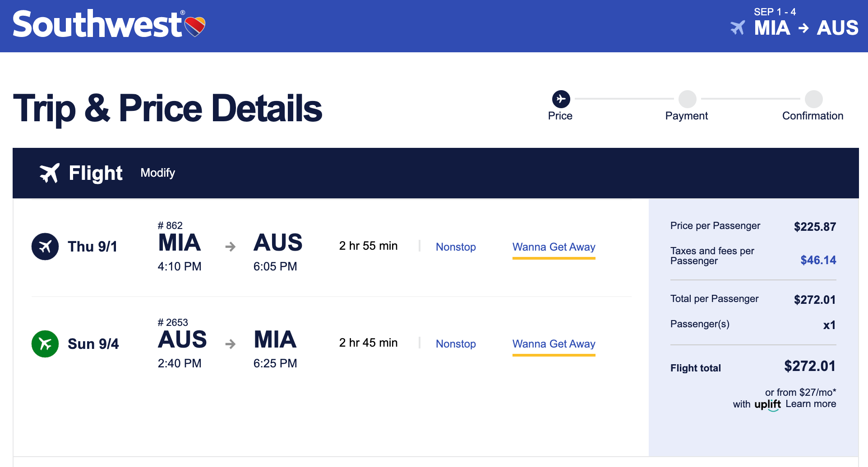
Task: Click the green returning flight icon for Sun 9/4
Action: [45, 344]
